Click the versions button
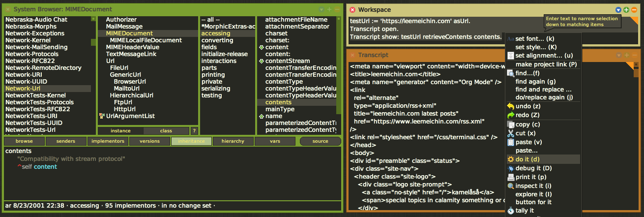 [149, 141]
